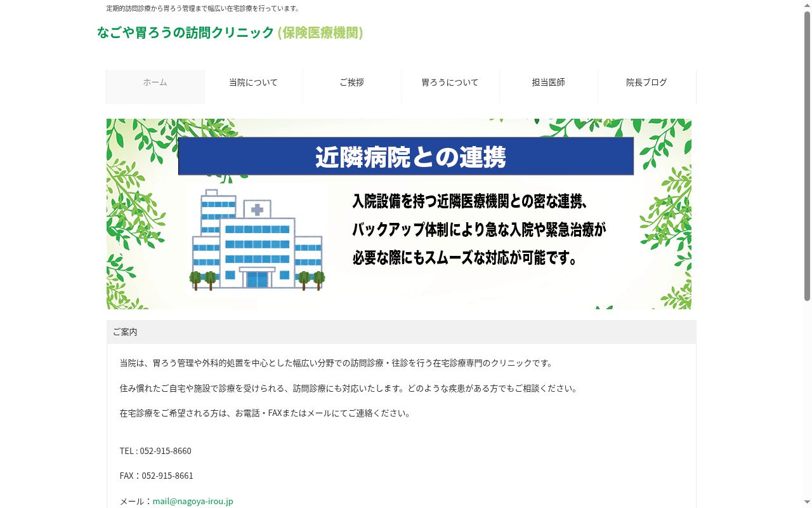Click the scrollbar up arrow
The image size is (812, 508).
coord(807,5)
